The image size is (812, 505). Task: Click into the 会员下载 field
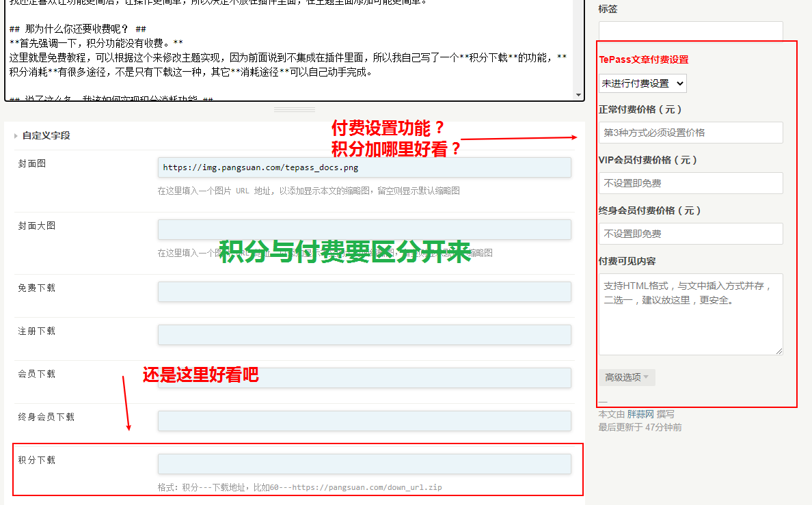(x=364, y=378)
